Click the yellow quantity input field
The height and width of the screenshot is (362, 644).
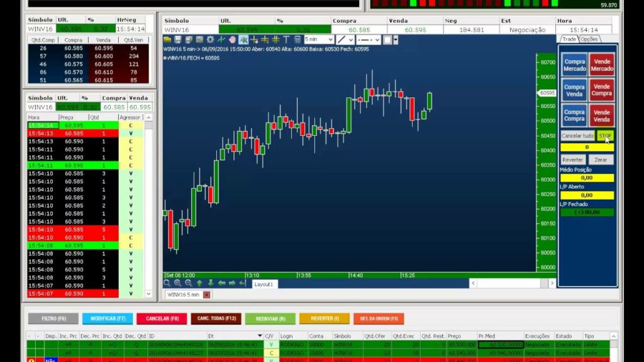click(587, 146)
